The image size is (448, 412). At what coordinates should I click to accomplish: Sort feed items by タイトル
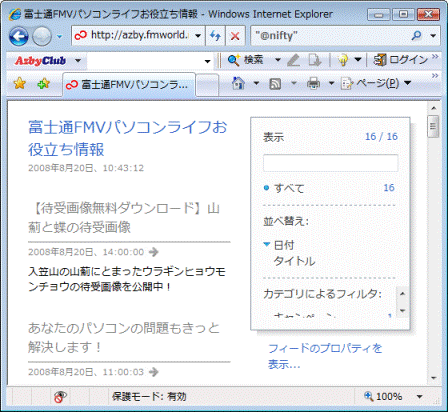point(294,261)
